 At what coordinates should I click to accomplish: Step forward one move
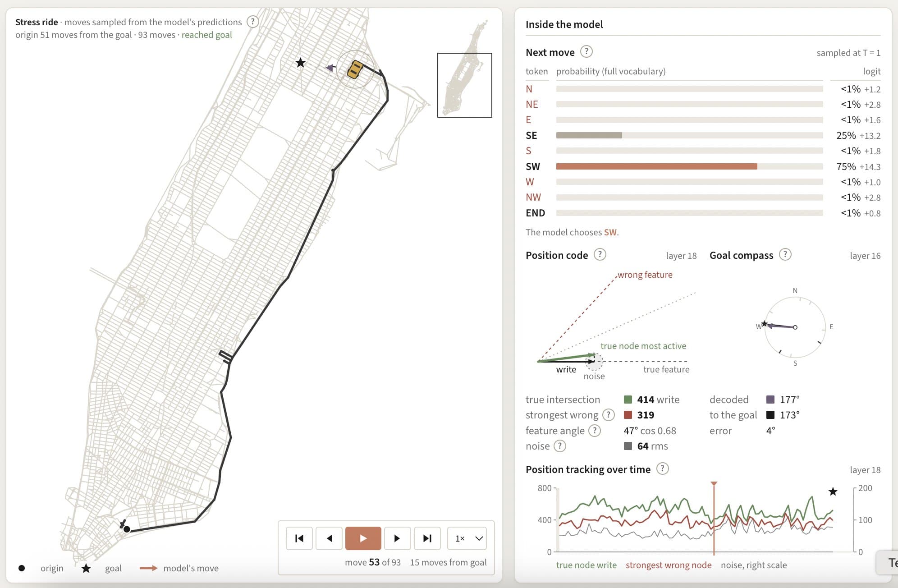[x=397, y=538]
